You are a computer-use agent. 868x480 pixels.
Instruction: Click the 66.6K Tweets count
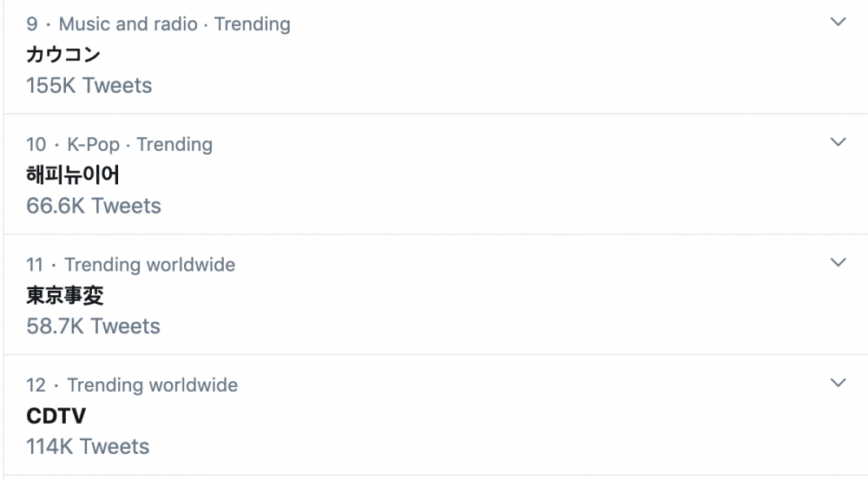click(94, 206)
